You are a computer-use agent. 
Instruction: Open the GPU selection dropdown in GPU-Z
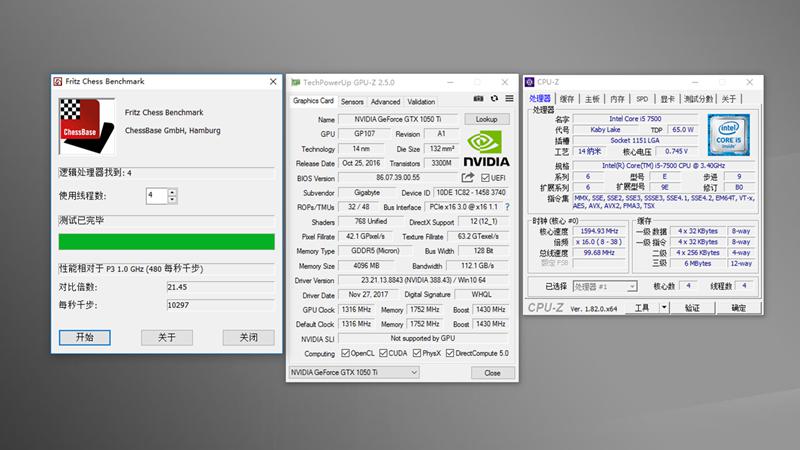(x=354, y=372)
